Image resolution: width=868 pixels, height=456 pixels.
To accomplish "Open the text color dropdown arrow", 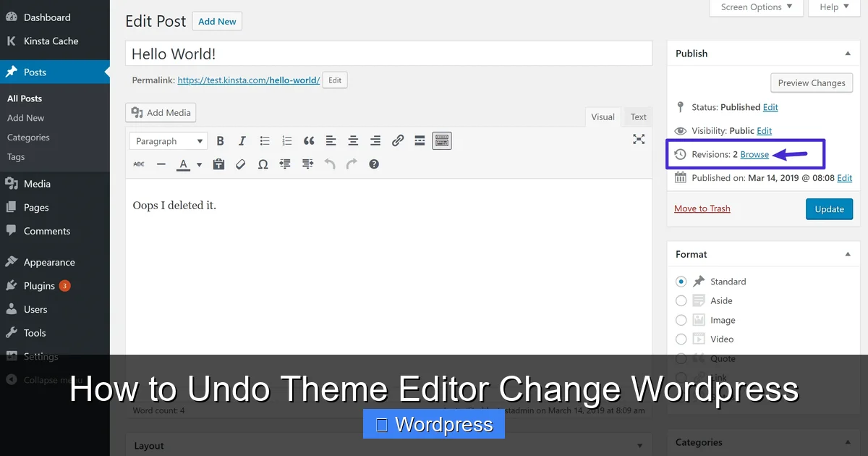I will click(x=199, y=164).
